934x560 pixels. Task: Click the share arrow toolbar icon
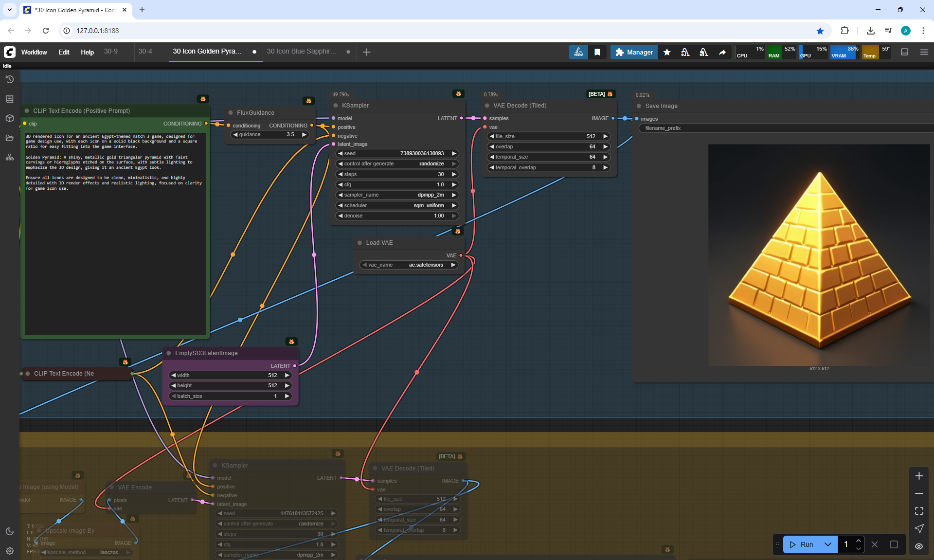tap(722, 52)
